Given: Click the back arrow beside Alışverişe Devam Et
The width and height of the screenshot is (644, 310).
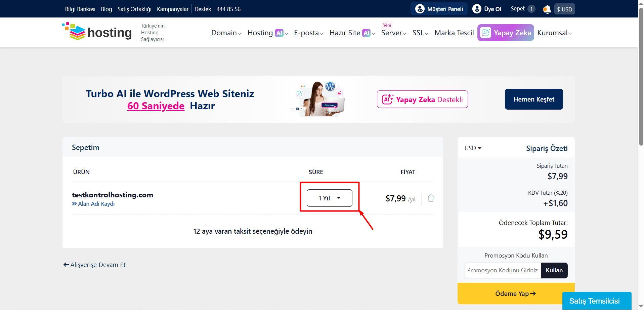Looking at the screenshot, I should tap(66, 265).
